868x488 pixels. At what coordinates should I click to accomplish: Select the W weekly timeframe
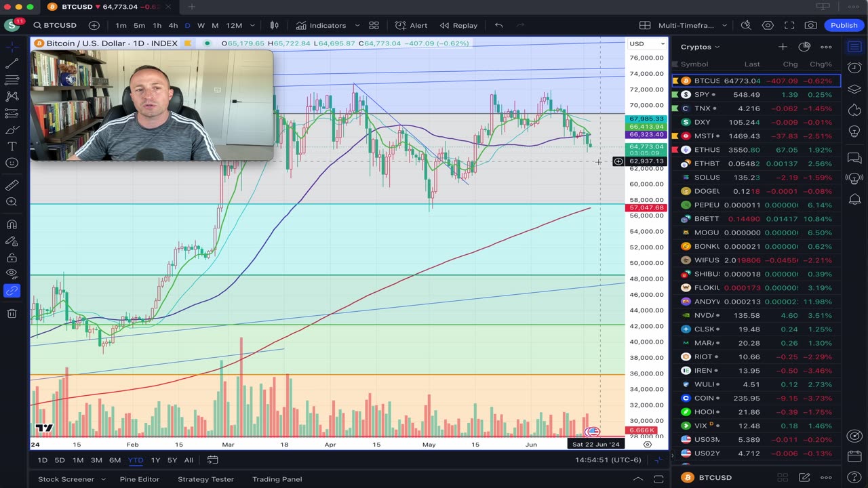click(201, 25)
